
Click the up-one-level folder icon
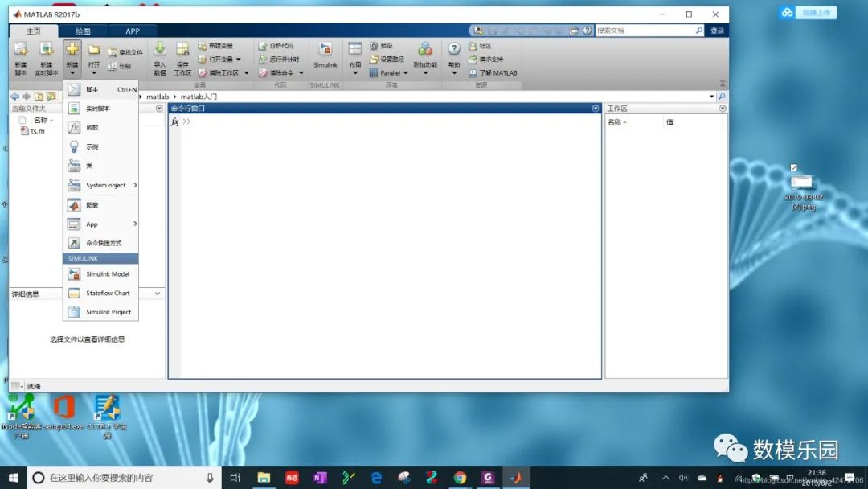(x=39, y=97)
